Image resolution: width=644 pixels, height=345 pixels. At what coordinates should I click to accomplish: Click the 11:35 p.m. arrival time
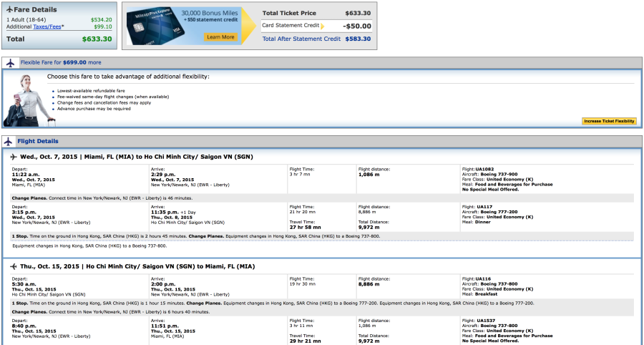click(x=165, y=213)
